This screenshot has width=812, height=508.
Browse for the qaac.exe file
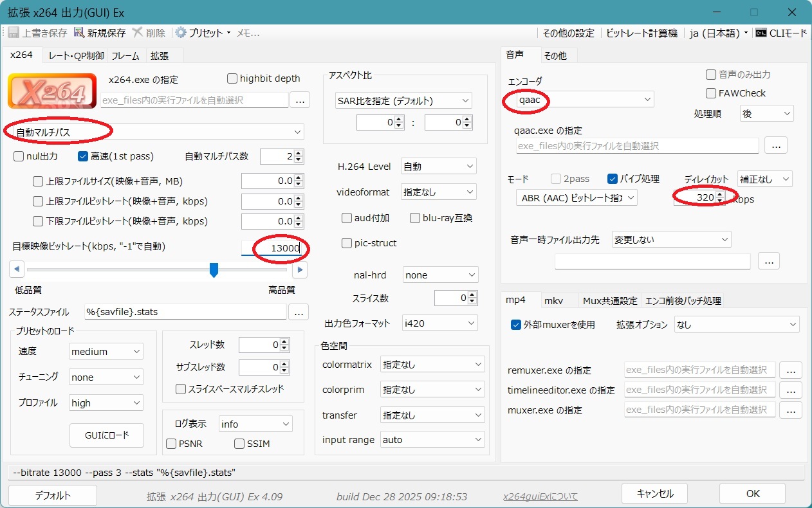point(775,146)
